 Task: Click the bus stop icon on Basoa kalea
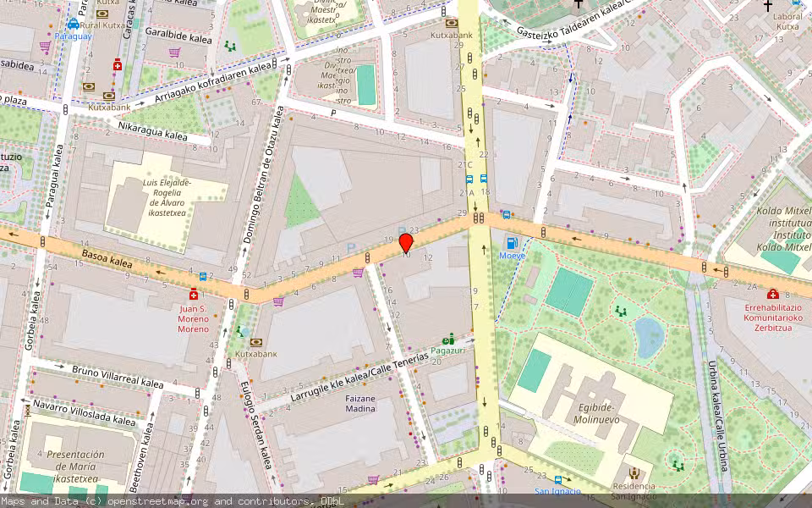(x=203, y=276)
